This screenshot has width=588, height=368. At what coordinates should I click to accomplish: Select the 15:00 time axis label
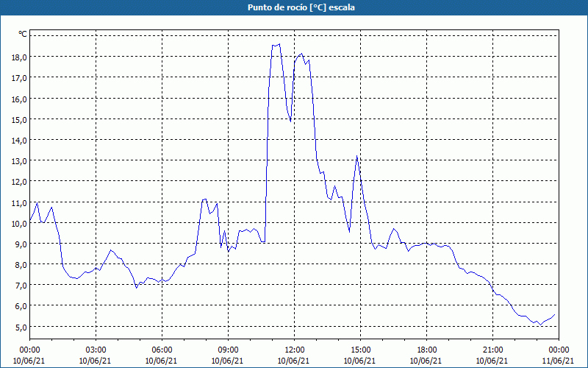click(360, 350)
